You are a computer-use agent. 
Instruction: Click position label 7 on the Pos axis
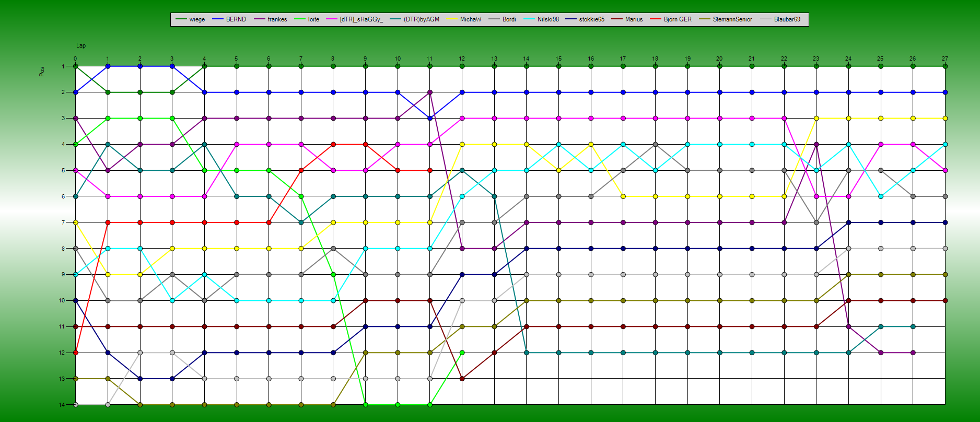click(63, 222)
